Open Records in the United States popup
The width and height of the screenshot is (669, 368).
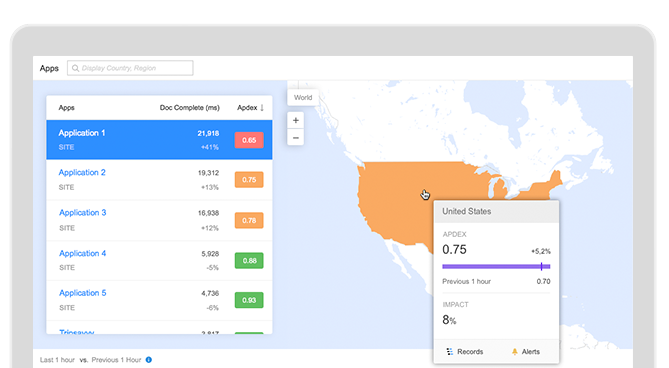pyautogui.click(x=465, y=351)
